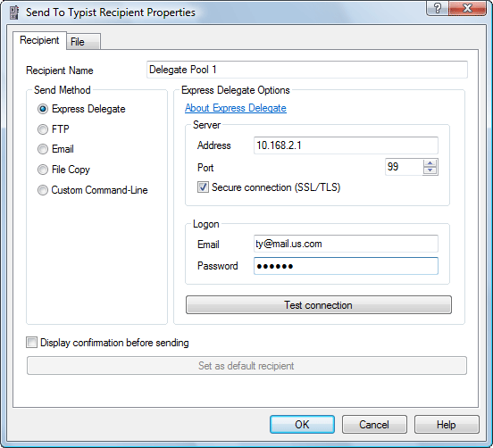Focus the server Address input field
Viewport: 493px width, 448px height.
click(x=346, y=145)
